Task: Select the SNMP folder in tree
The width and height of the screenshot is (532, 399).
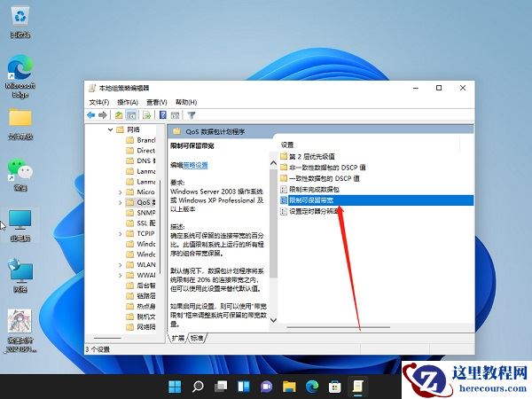Action: 140,213
